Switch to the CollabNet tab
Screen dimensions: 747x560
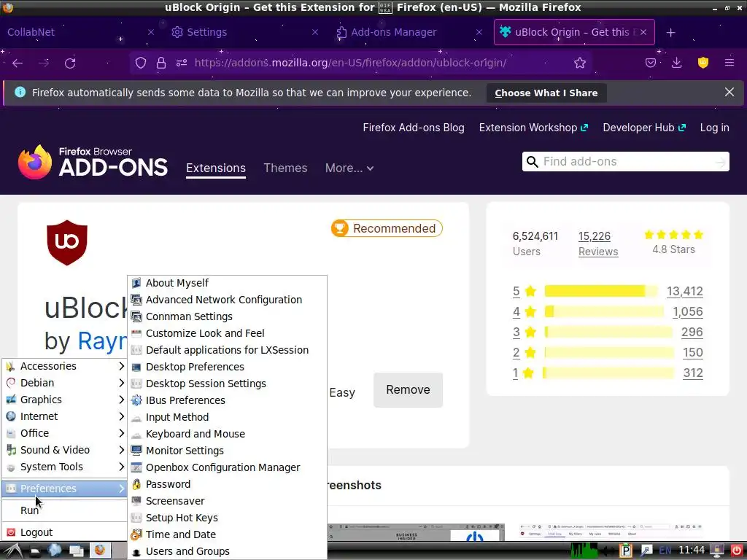point(79,32)
